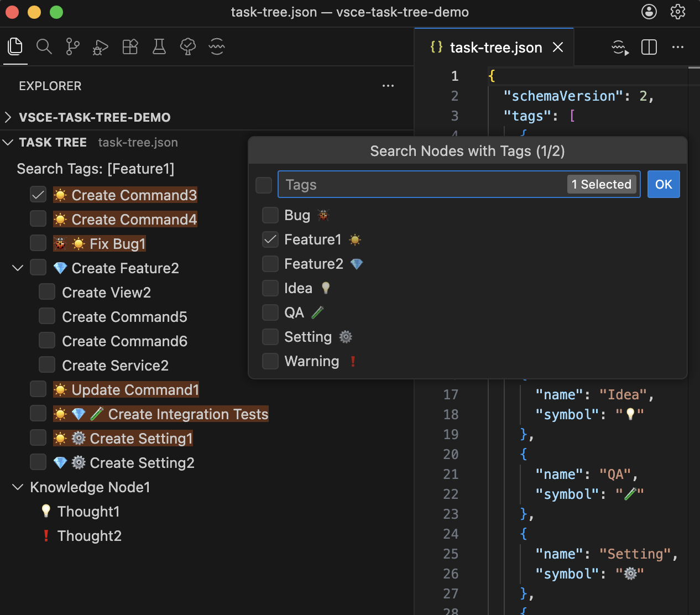Image resolution: width=700 pixels, height=615 pixels.
Task: Check the Idea tag checkbox
Action: 270,288
